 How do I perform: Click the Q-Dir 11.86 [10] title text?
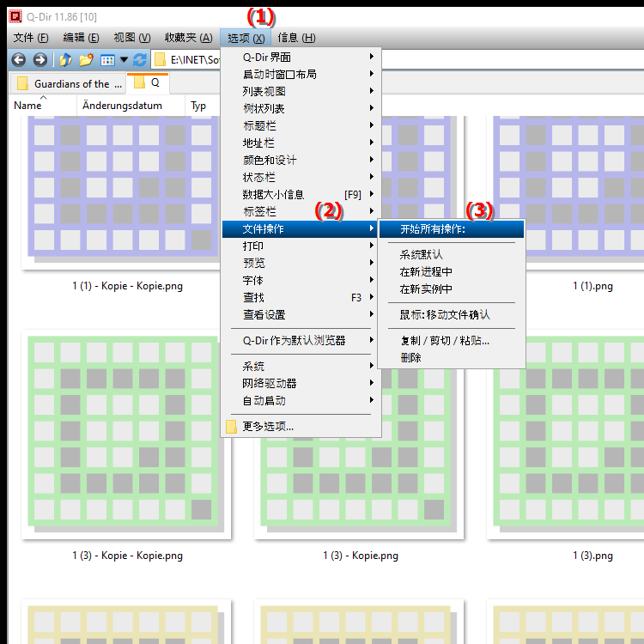coord(62,17)
